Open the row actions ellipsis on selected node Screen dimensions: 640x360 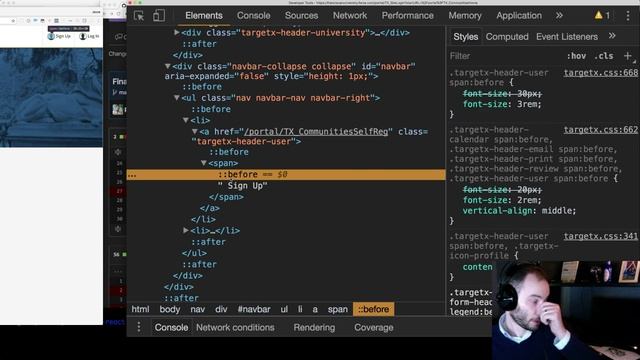coord(132,176)
